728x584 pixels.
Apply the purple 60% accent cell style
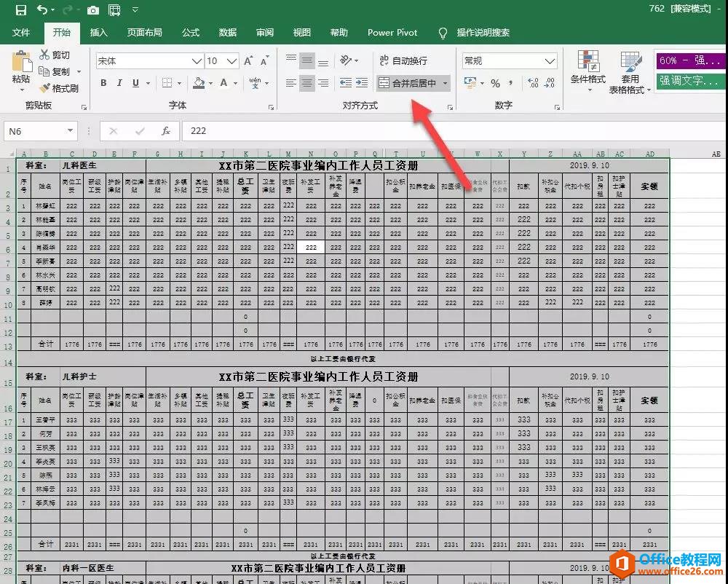point(688,60)
